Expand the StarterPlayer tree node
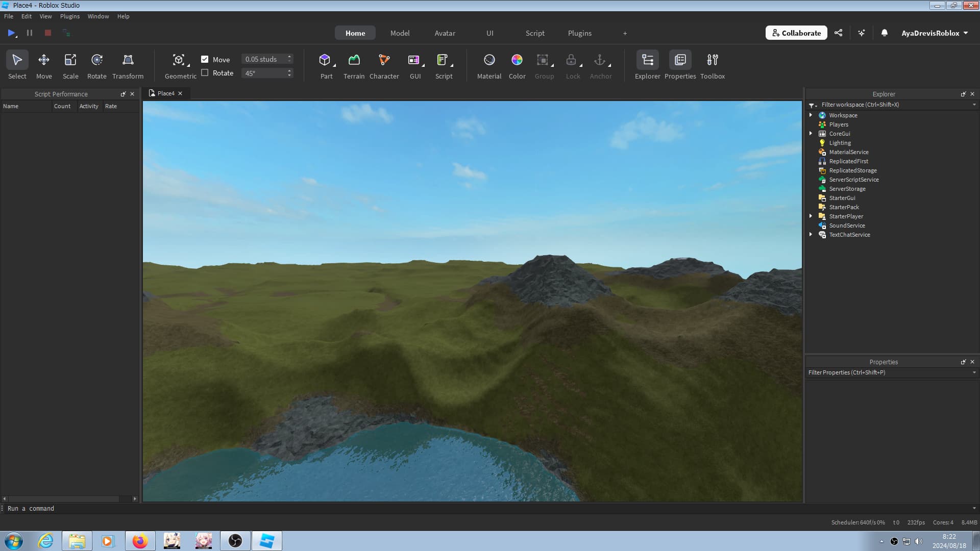The height and width of the screenshot is (551, 980). coord(811,216)
